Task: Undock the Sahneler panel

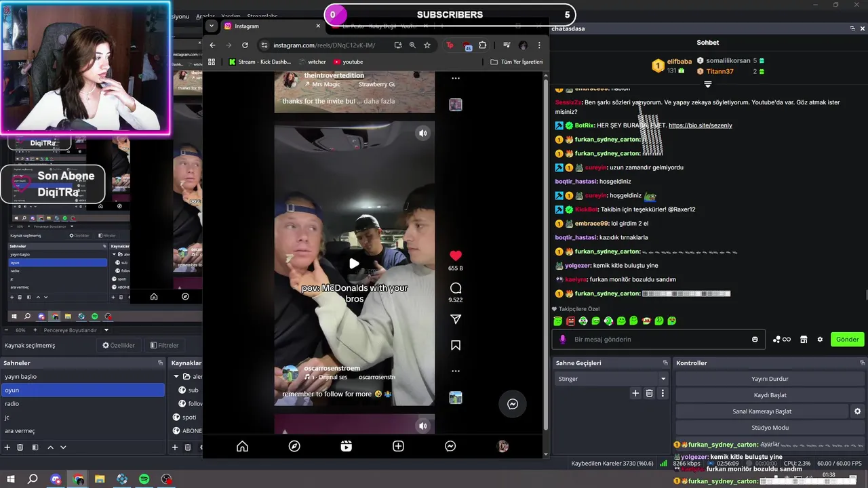Action: (161, 363)
